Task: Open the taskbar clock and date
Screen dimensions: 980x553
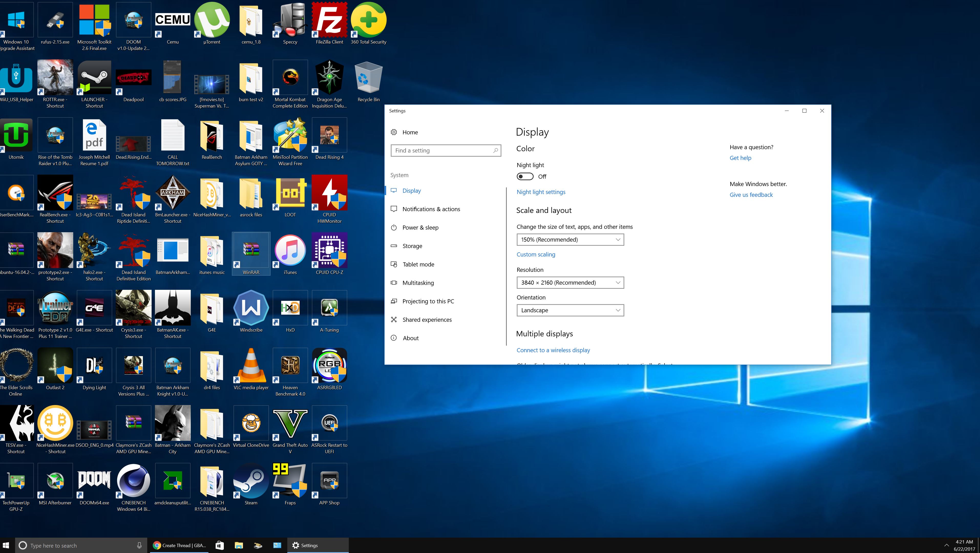Action: coord(964,545)
